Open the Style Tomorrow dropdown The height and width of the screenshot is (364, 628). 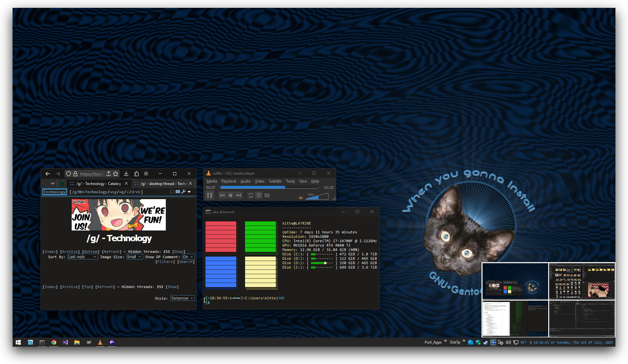click(x=182, y=298)
